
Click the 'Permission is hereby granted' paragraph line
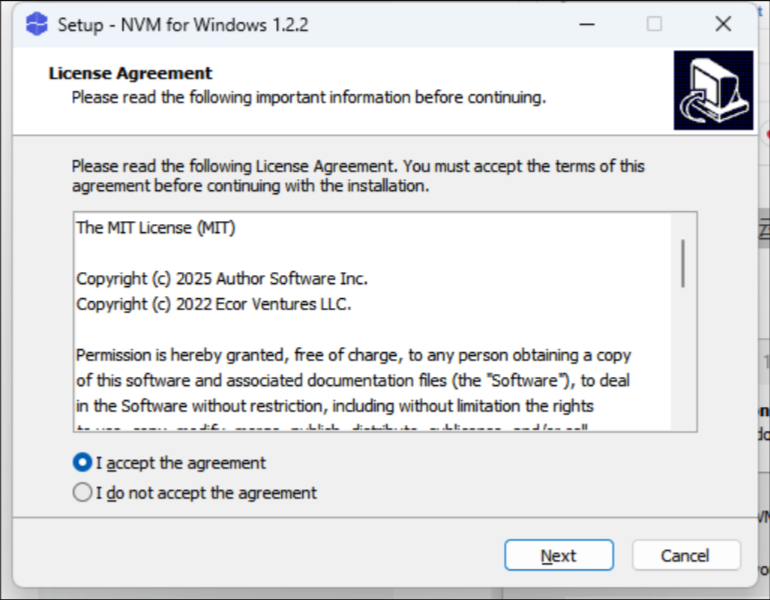pos(354,355)
